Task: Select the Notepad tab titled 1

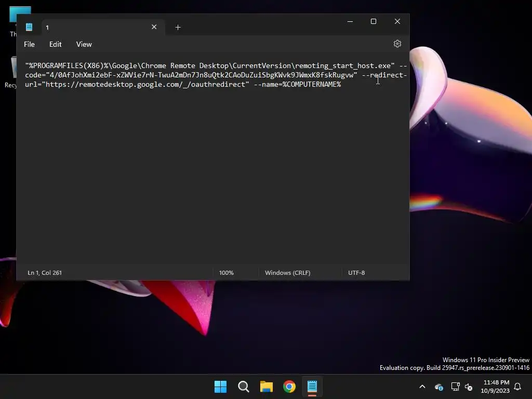Action: [103, 28]
